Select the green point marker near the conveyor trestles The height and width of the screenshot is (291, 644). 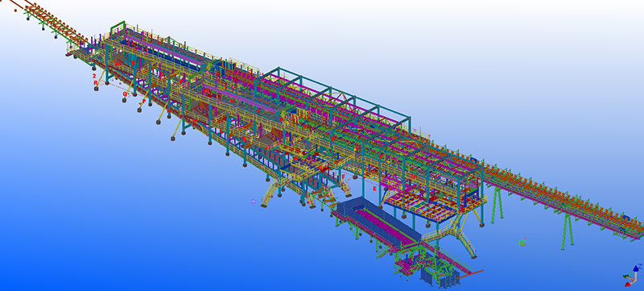pyautogui.click(x=522, y=243)
